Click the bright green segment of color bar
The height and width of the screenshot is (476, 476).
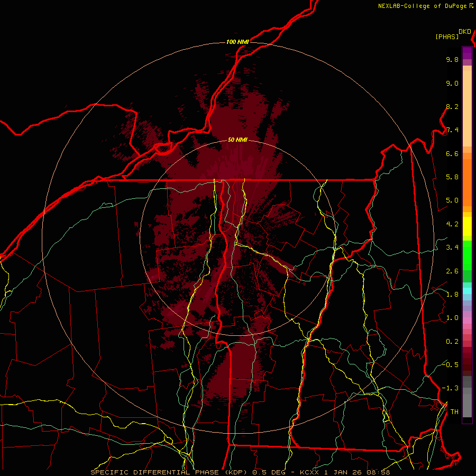coord(467,255)
